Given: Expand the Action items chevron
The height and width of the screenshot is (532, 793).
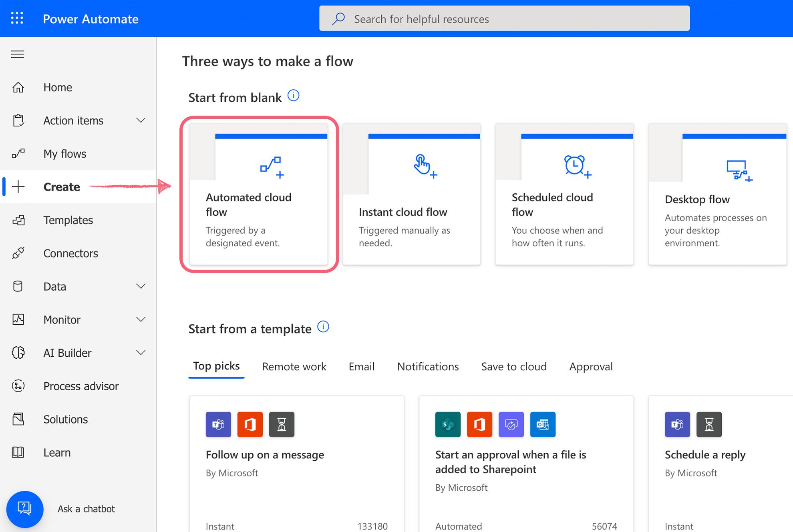Looking at the screenshot, I should [141, 120].
